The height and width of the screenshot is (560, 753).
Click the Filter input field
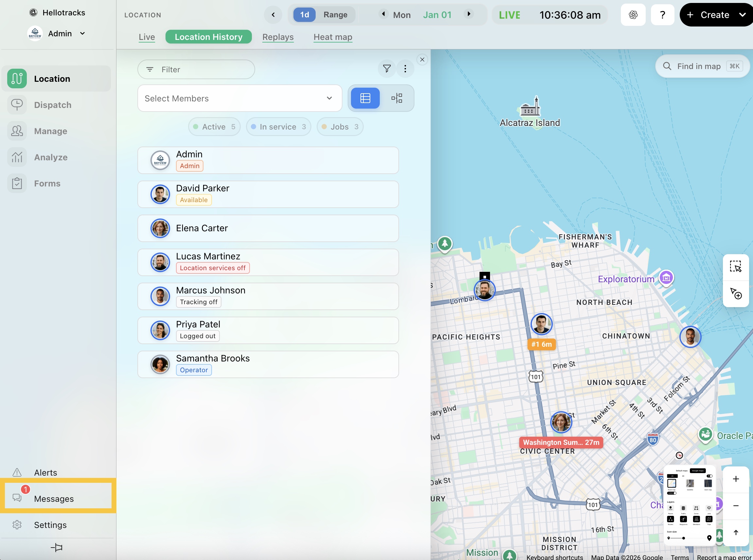pyautogui.click(x=196, y=69)
